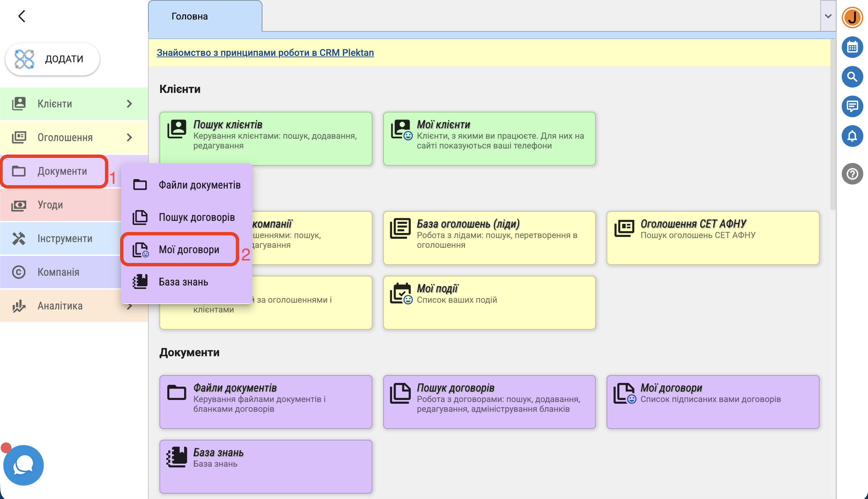The width and height of the screenshot is (868, 499).
Task: Open the calendar icon in right sidebar
Action: (852, 47)
